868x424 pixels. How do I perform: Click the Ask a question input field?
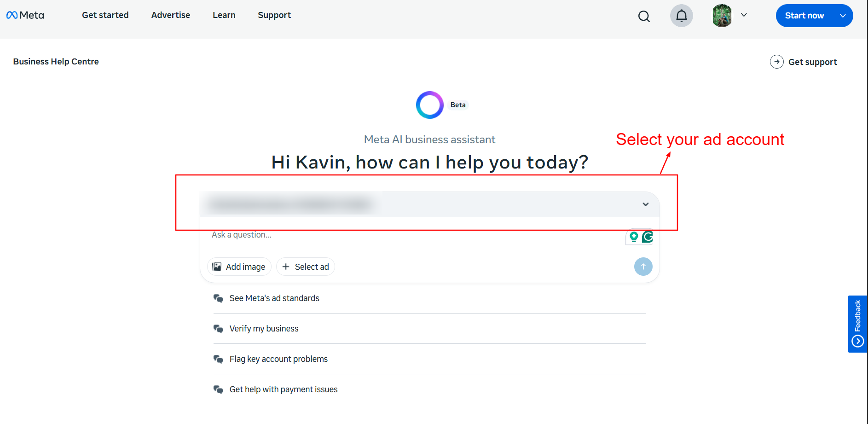pyautogui.click(x=322, y=235)
